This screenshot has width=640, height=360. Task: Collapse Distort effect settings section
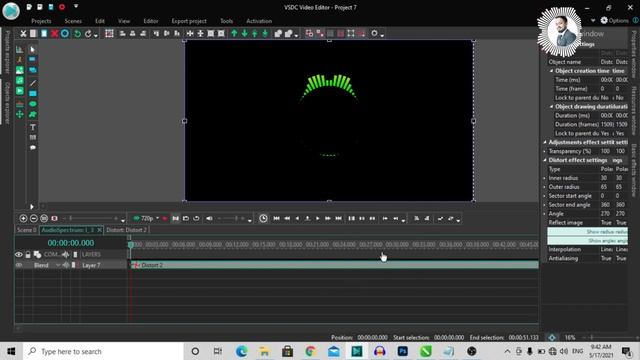pos(545,160)
